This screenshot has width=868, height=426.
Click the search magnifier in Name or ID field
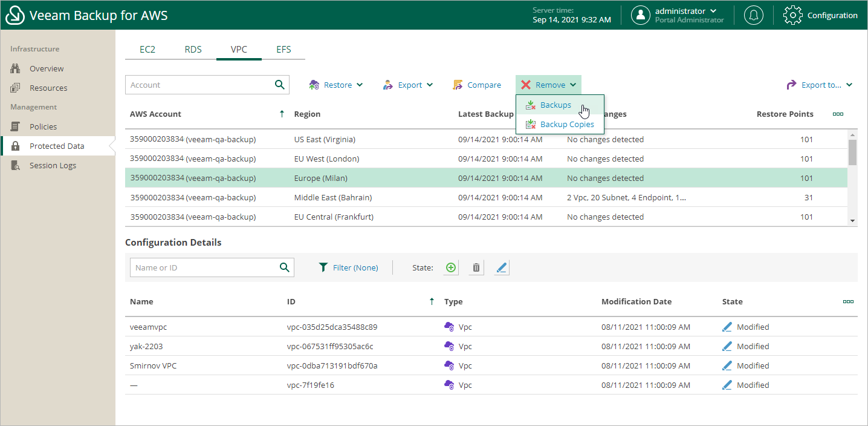click(x=284, y=267)
